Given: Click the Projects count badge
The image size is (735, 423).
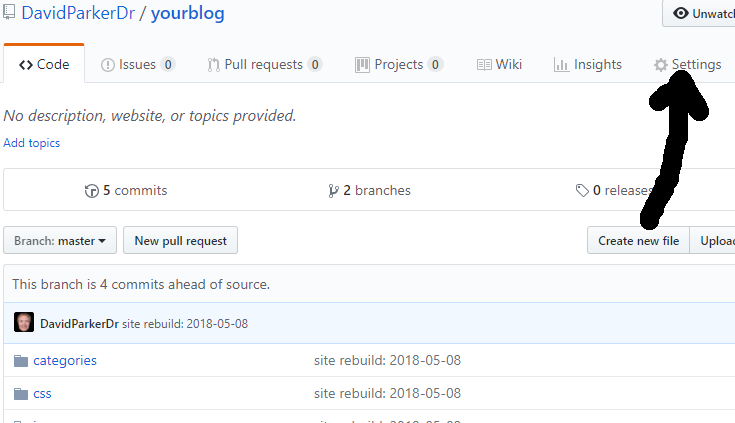Looking at the screenshot, I should tap(435, 64).
